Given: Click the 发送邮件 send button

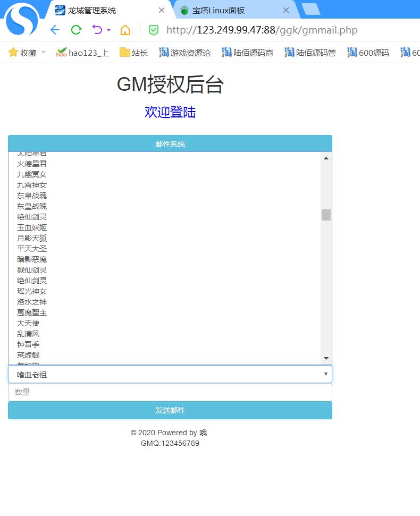Looking at the screenshot, I should click(170, 410).
